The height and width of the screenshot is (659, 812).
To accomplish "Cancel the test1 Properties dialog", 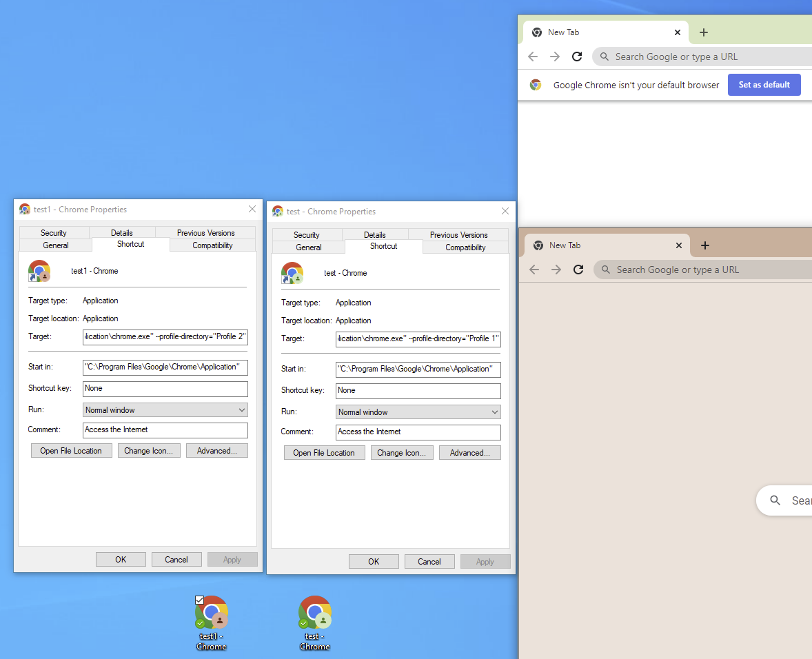I will coord(176,560).
